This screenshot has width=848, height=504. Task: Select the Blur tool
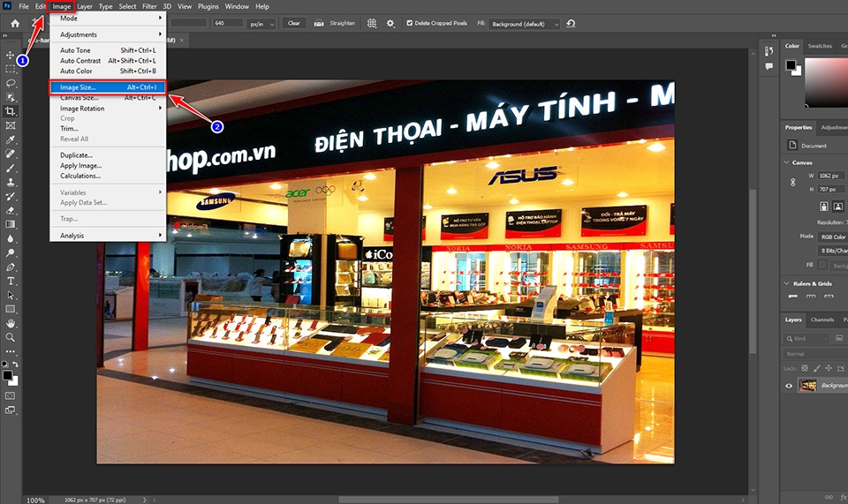coord(11,238)
